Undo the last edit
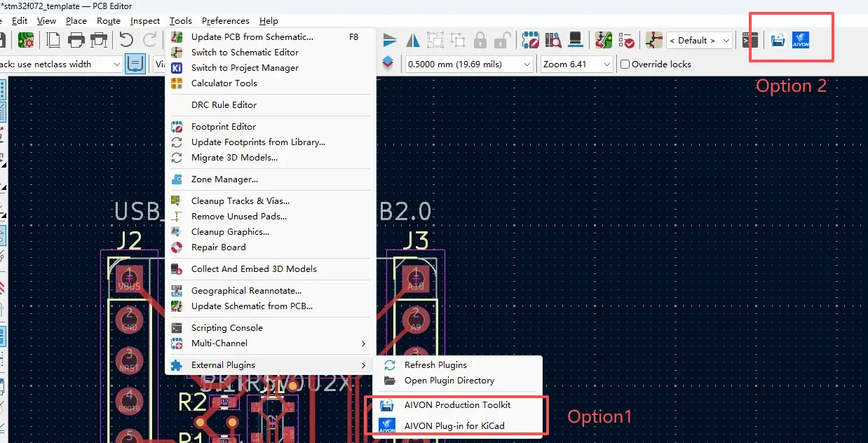 pos(126,40)
